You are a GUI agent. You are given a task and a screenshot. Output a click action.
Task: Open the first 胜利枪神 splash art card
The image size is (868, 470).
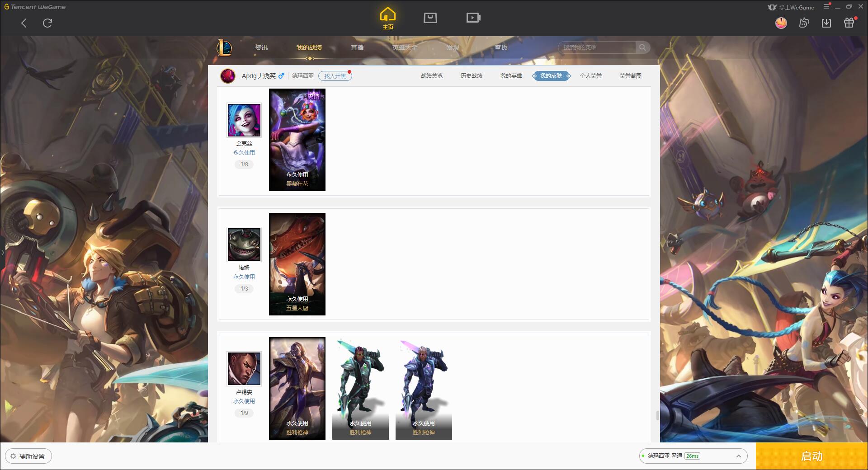(x=297, y=388)
